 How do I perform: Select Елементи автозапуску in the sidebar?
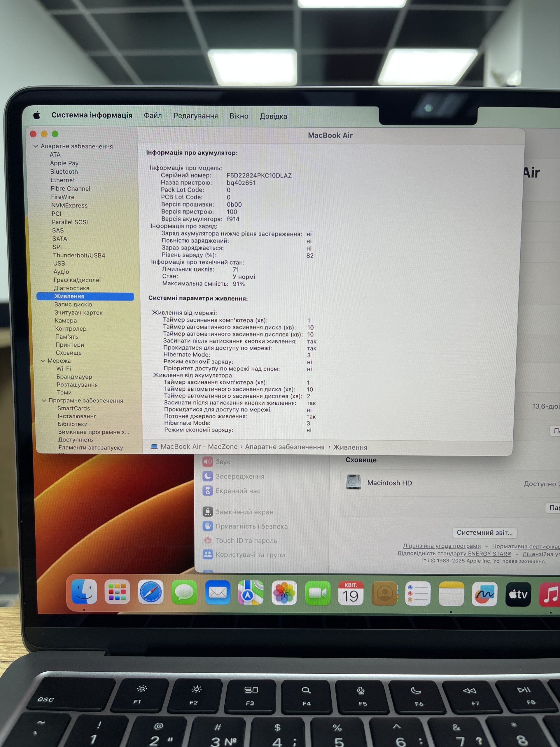click(x=91, y=447)
